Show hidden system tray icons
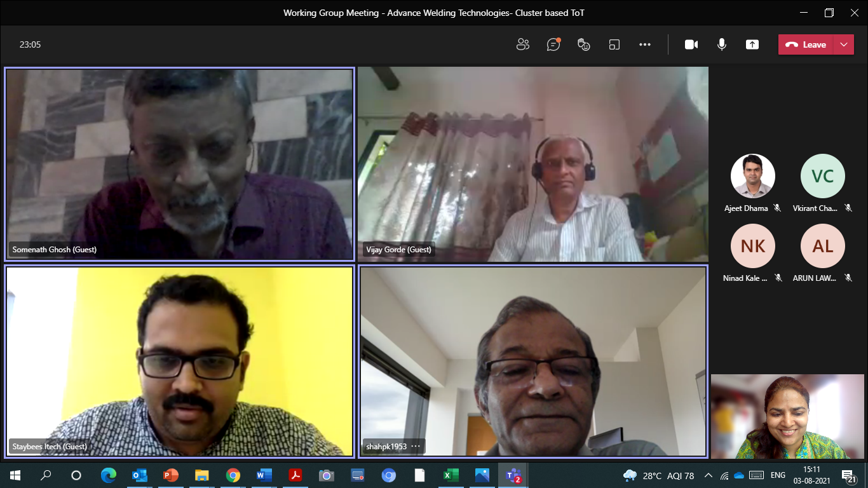The image size is (868, 488). coord(709,475)
